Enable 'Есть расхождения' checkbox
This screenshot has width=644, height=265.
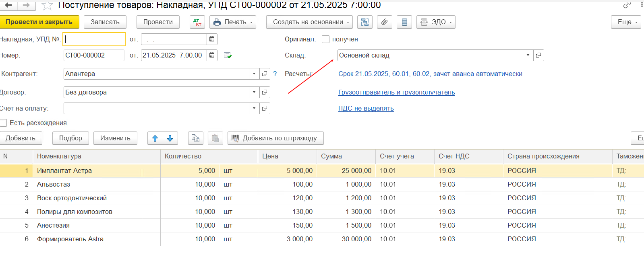pos(3,123)
